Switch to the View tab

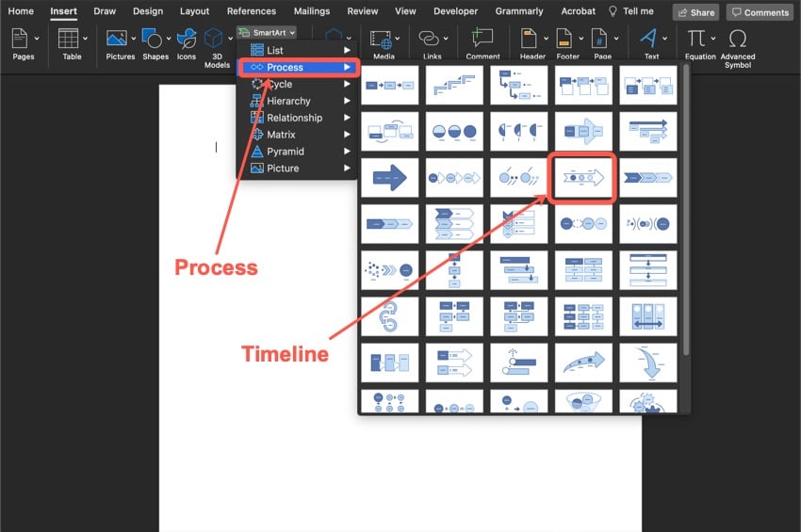405,11
